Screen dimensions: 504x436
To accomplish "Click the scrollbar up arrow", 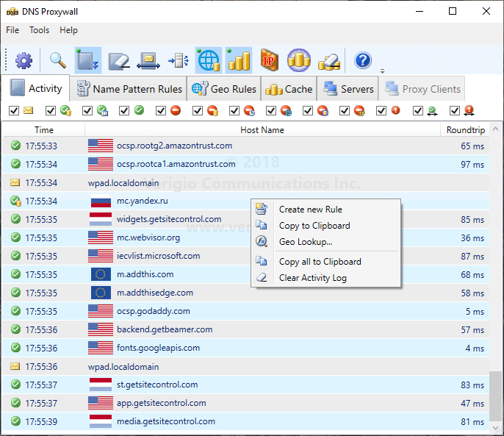I will pyautogui.click(x=496, y=129).
